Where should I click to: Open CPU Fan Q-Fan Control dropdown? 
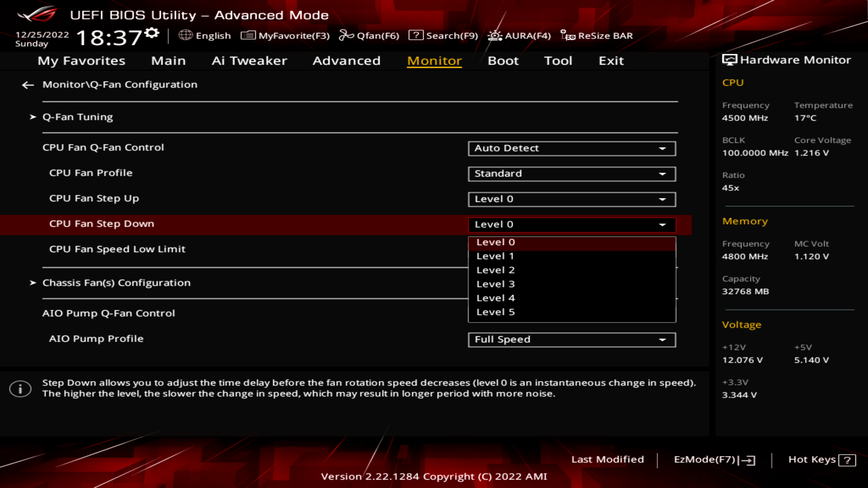coord(571,148)
